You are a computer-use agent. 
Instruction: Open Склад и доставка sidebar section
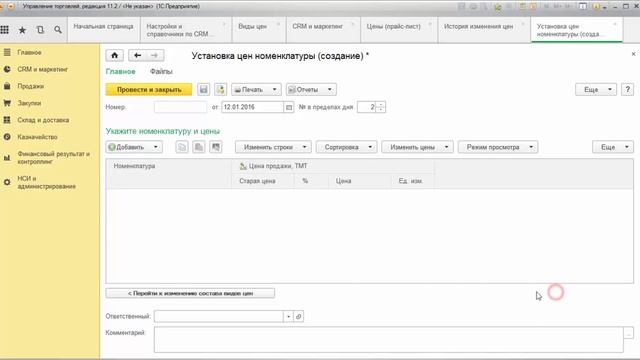pos(43,120)
